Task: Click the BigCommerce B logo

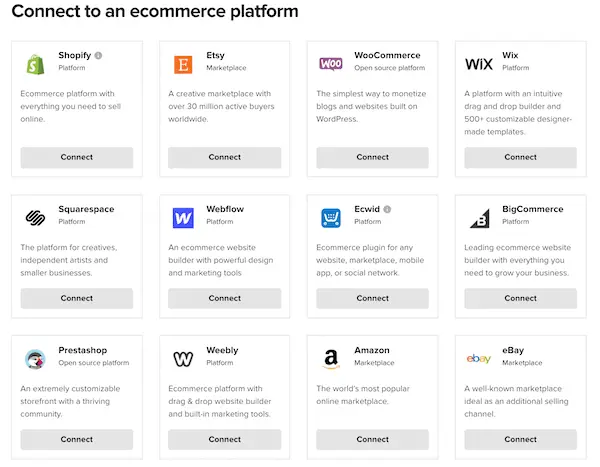Action: click(x=480, y=218)
